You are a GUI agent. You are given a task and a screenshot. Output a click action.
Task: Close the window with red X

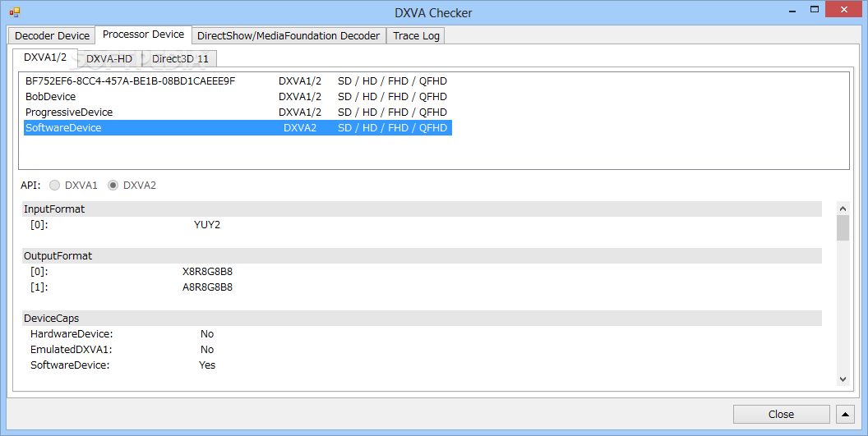[844, 9]
